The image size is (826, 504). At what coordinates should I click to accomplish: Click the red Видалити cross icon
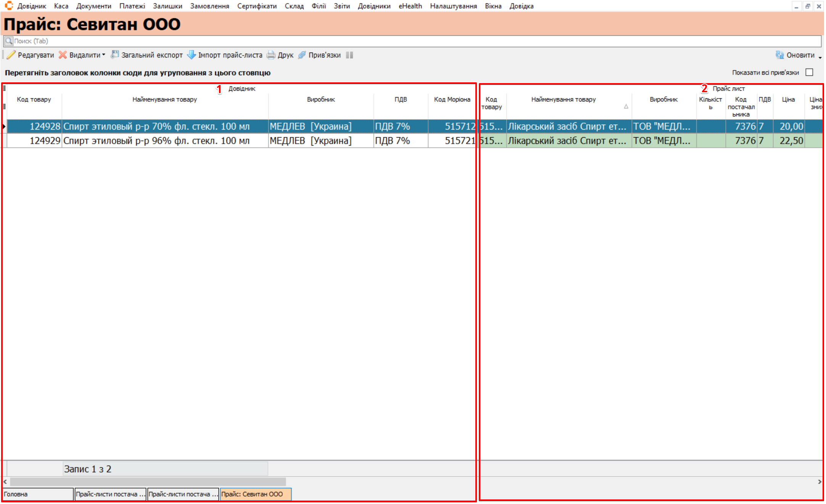[63, 55]
